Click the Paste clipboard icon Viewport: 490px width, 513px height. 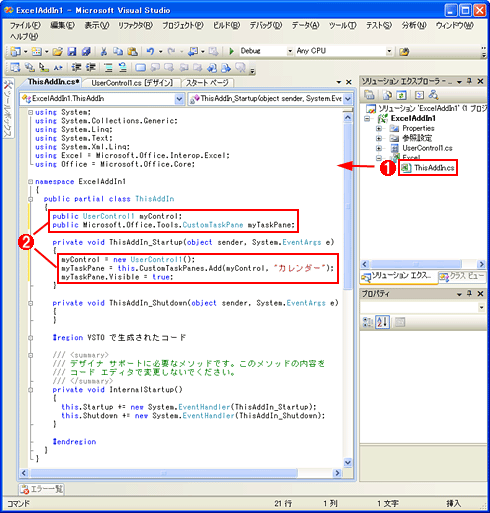(x=132, y=51)
